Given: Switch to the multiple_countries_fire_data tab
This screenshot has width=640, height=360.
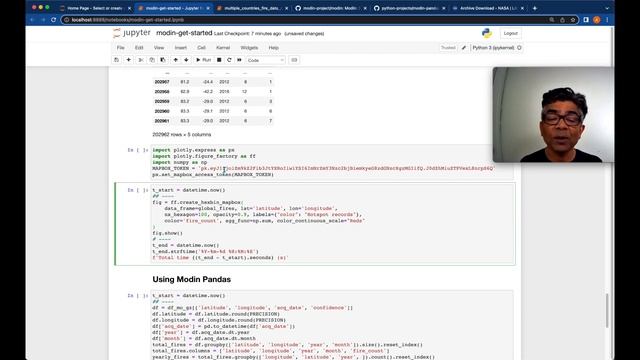Looking at the screenshot, I should [x=251, y=8].
